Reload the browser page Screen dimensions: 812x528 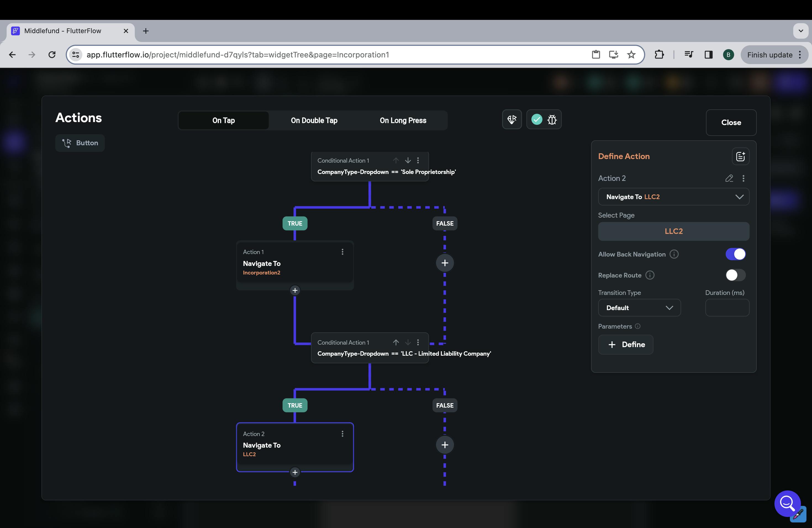[x=52, y=55]
